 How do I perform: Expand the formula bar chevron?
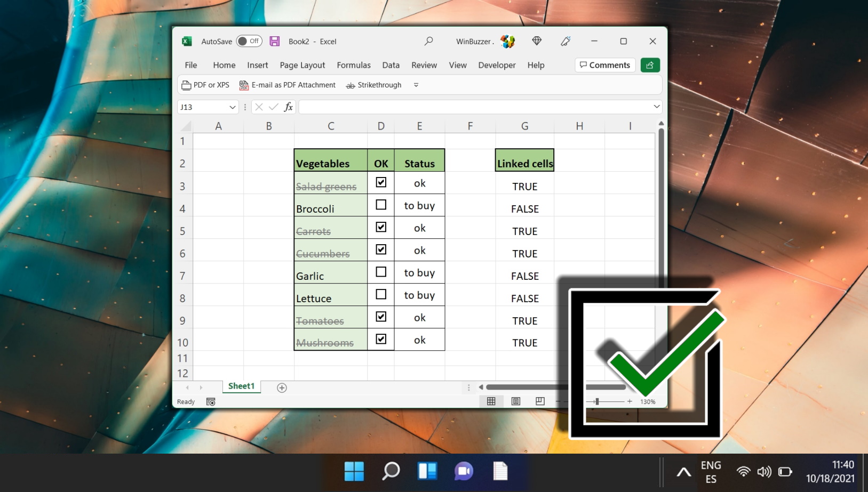point(656,107)
